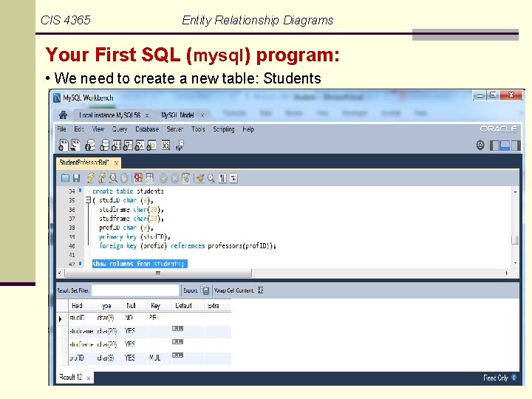The height and width of the screenshot is (399, 532).
Task: Click the Result Set Filter input field
Action: coord(135,290)
